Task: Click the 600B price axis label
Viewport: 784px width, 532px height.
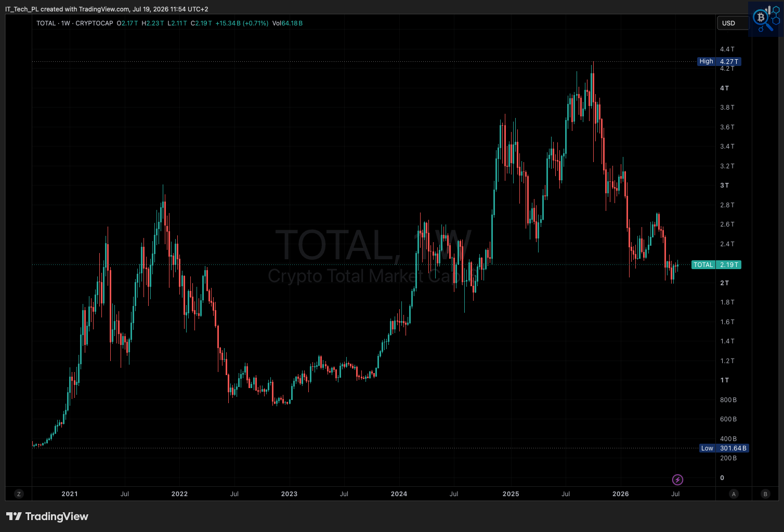Action: [x=728, y=419]
